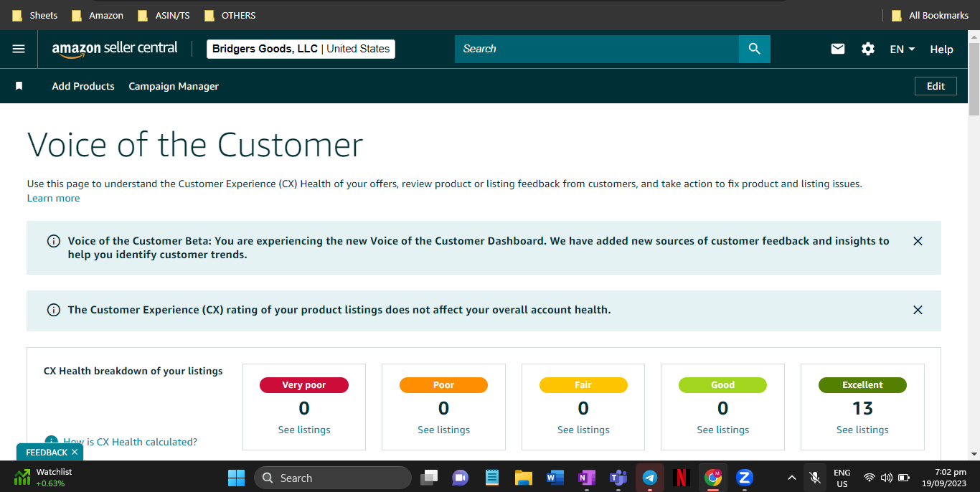
Task: Click the scrollbar down arrow
Action: (974, 454)
